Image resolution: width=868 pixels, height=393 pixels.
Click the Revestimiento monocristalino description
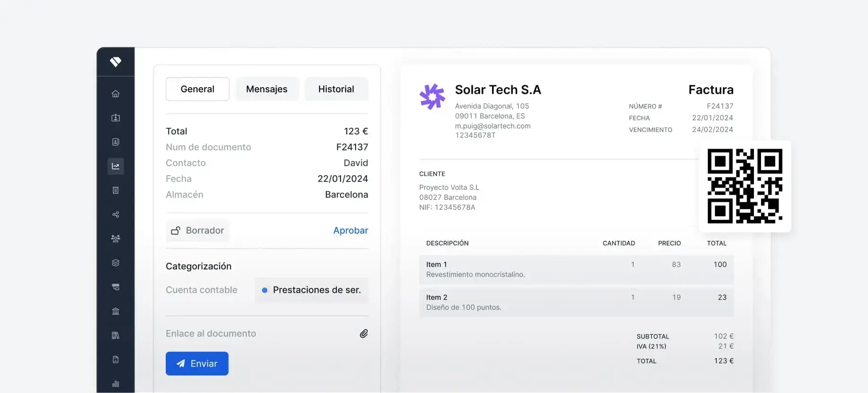475,275
